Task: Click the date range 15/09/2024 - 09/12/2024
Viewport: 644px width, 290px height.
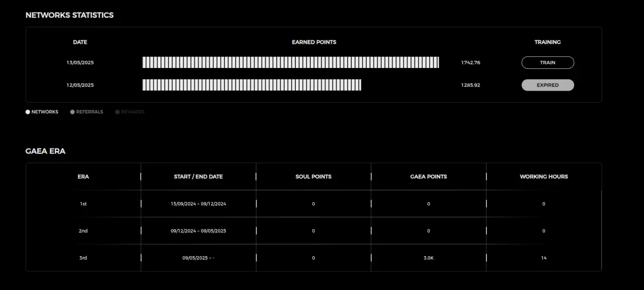Action: pyautogui.click(x=198, y=204)
